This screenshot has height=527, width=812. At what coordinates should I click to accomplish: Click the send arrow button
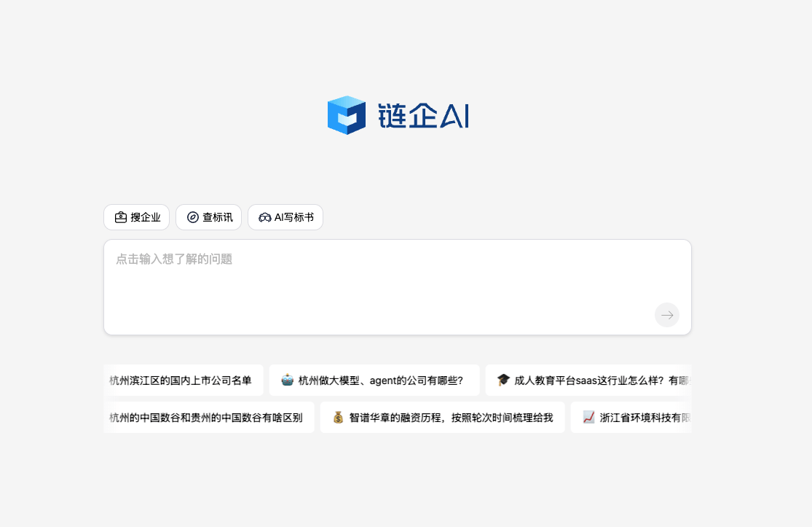(x=667, y=315)
